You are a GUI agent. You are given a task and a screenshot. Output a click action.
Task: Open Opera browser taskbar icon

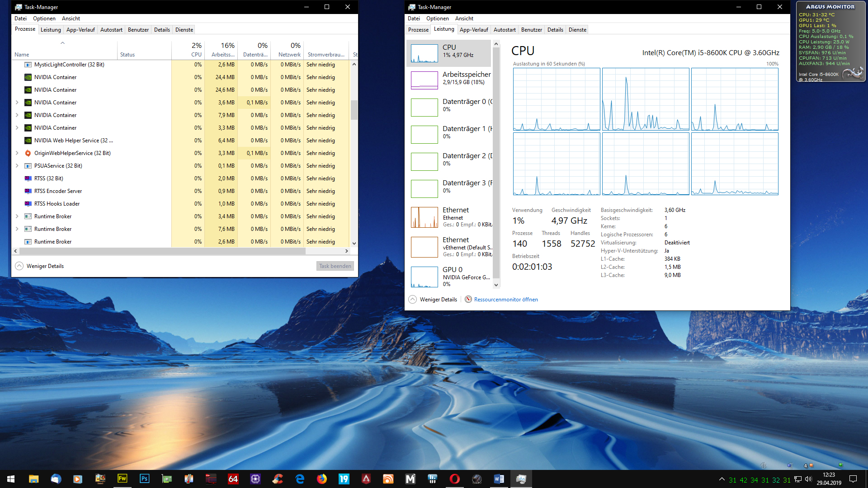click(455, 479)
